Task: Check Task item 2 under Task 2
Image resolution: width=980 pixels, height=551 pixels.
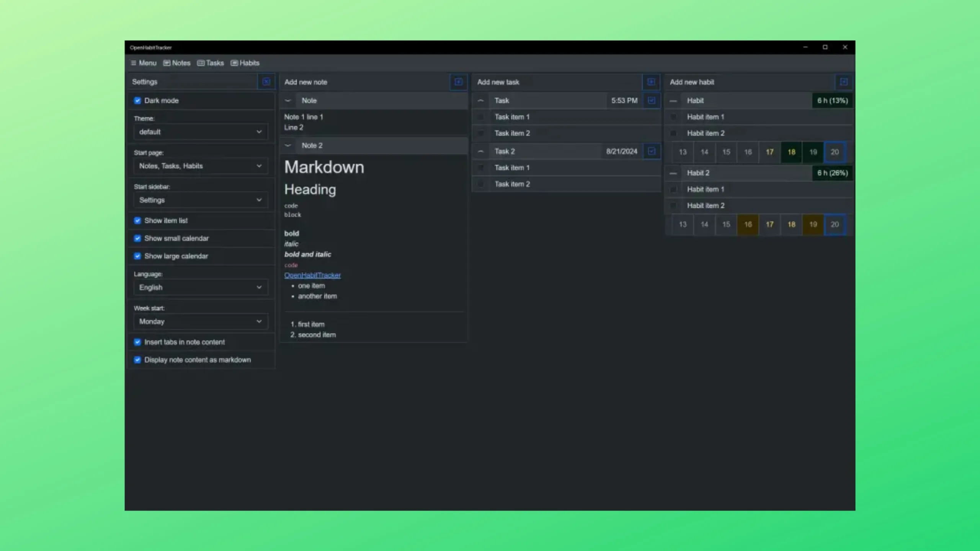Action: [481, 184]
